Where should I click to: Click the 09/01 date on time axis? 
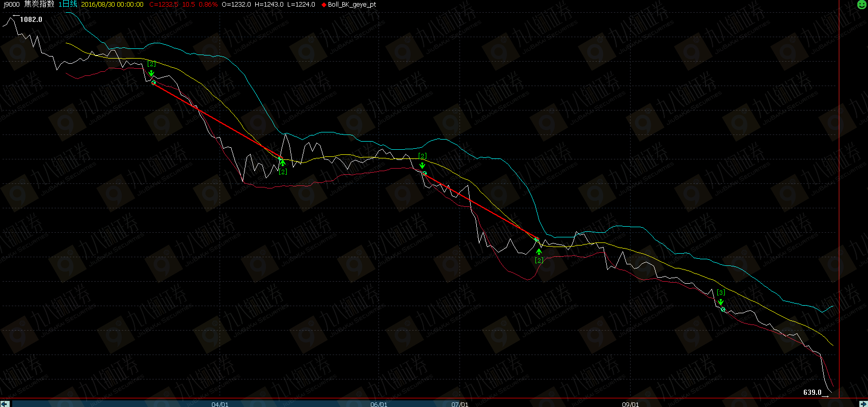(631, 404)
